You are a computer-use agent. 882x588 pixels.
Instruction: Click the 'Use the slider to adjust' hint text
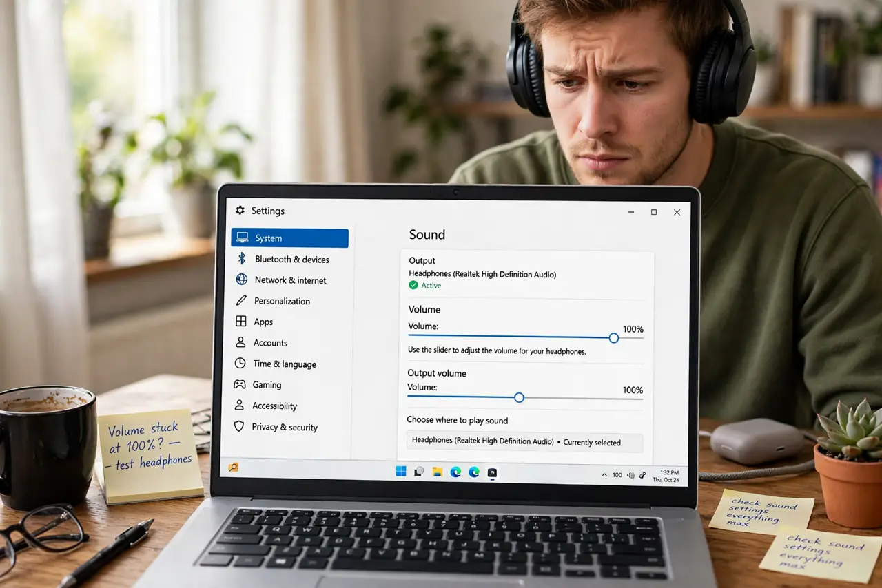tap(497, 350)
